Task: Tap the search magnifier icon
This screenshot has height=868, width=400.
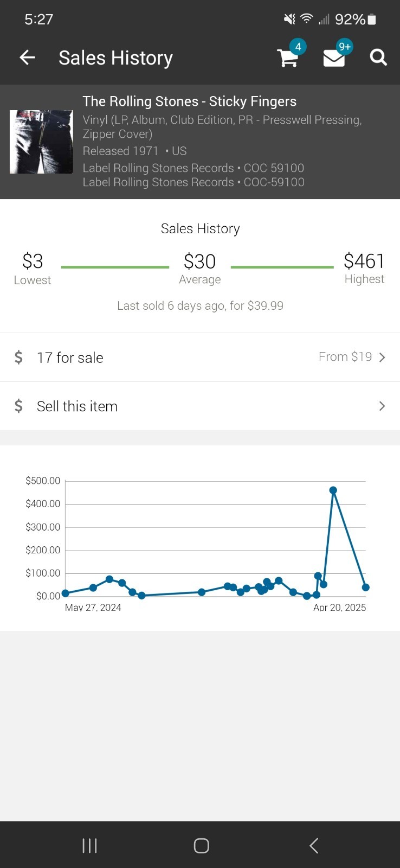Action: coord(378,57)
